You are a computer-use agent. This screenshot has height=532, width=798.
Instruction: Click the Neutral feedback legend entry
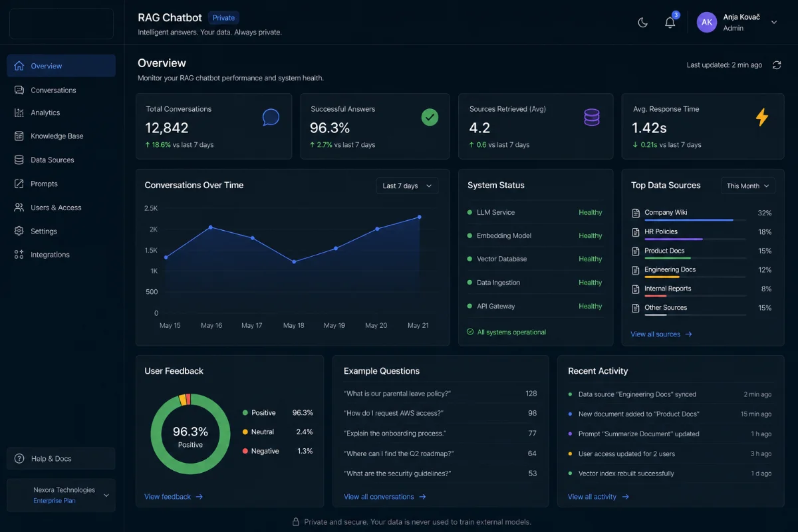[x=277, y=432]
